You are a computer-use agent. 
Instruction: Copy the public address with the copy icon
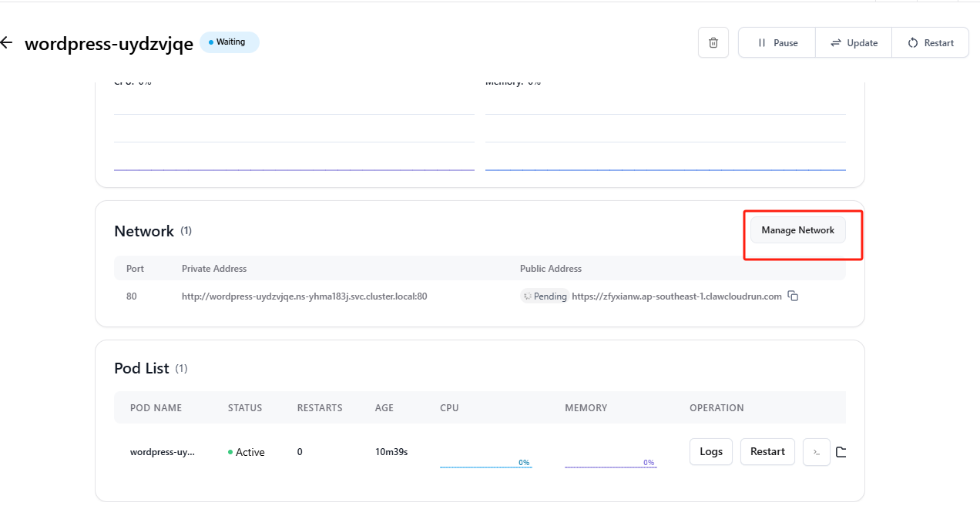point(793,296)
